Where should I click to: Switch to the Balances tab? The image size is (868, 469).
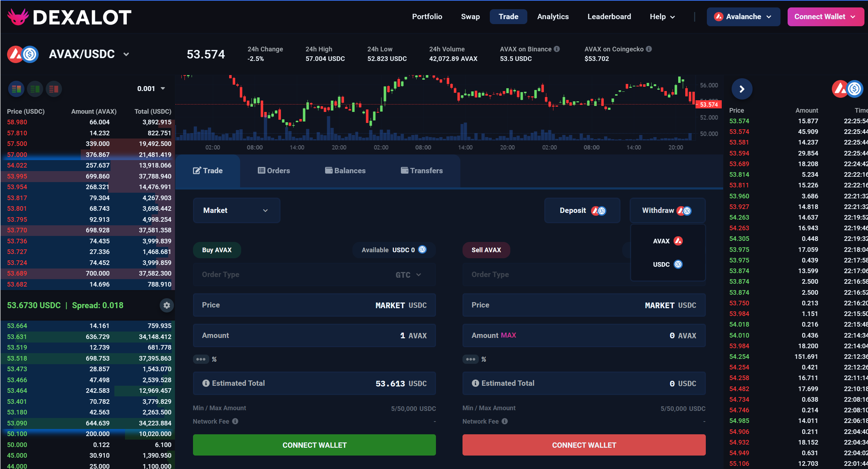[x=345, y=171]
